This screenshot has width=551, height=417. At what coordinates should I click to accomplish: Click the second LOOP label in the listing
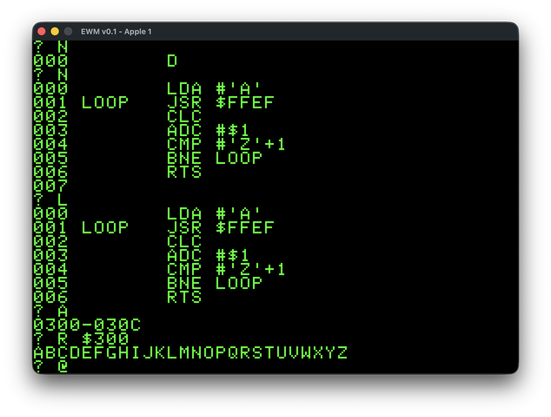tap(105, 228)
